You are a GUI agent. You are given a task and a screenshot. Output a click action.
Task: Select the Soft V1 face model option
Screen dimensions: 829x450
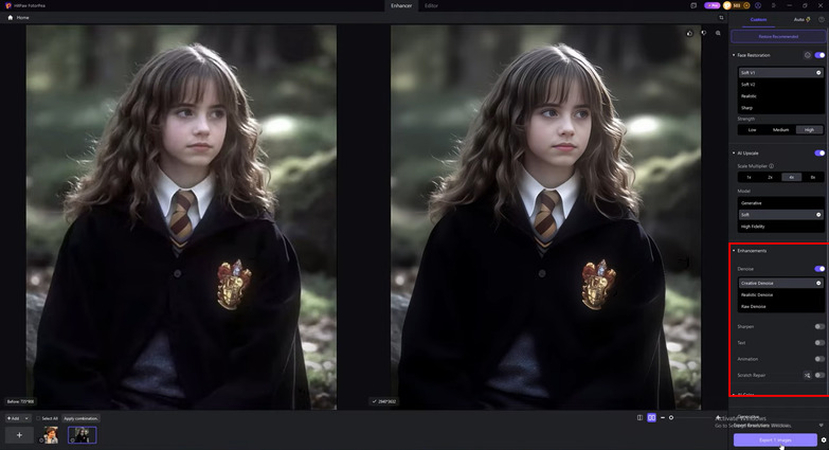click(x=781, y=72)
